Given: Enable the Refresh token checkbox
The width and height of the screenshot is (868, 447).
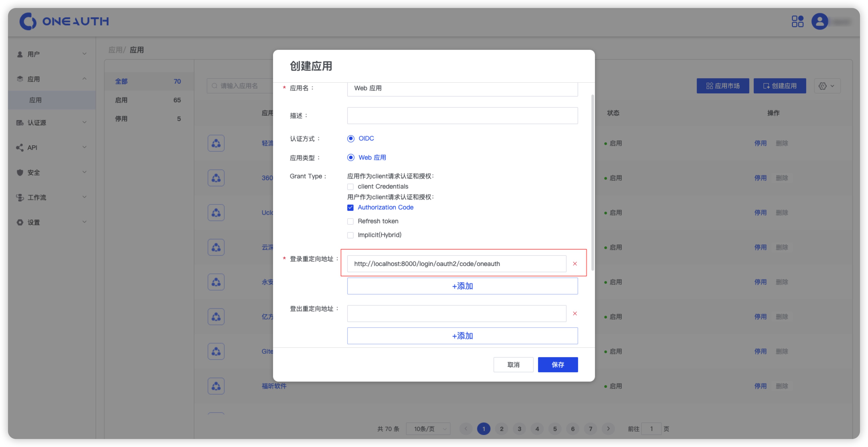Looking at the screenshot, I should click(x=350, y=221).
